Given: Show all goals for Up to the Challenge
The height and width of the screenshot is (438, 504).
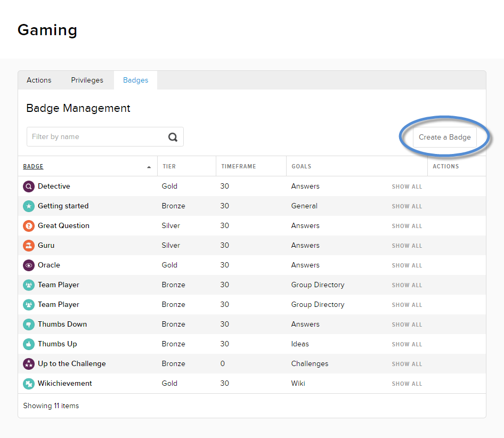Looking at the screenshot, I should point(407,364).
